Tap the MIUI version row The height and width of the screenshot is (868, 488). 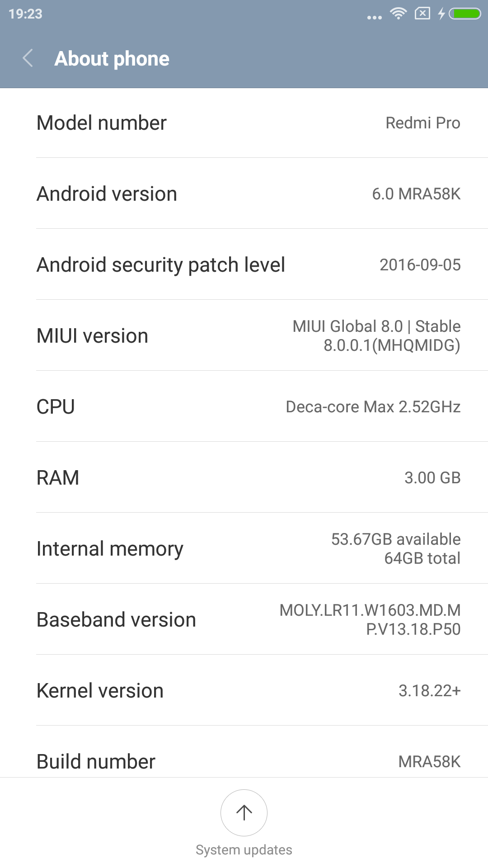click(x=244, y=336)
